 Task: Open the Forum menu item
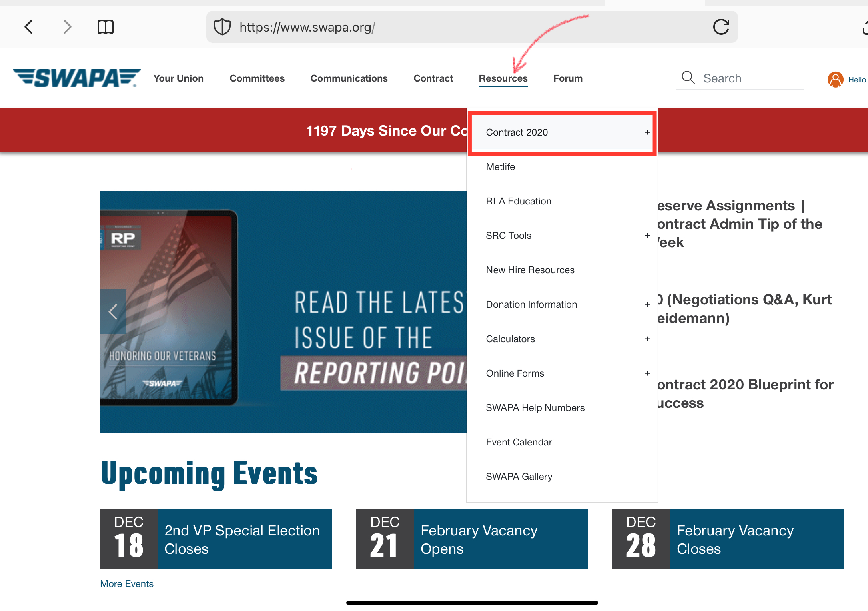[567, 78]
